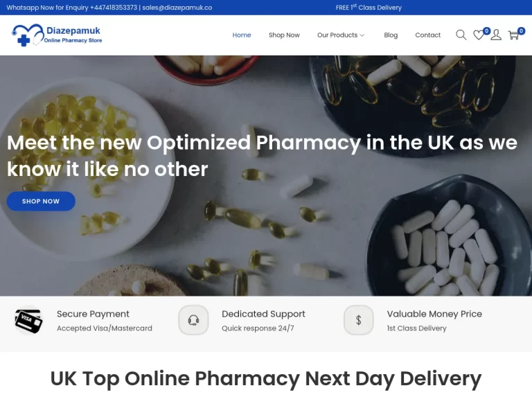The height and width of the screenshot is (399, 532).
Task: Expand the Our Products dropdown chevron
Action: (362, 35)
